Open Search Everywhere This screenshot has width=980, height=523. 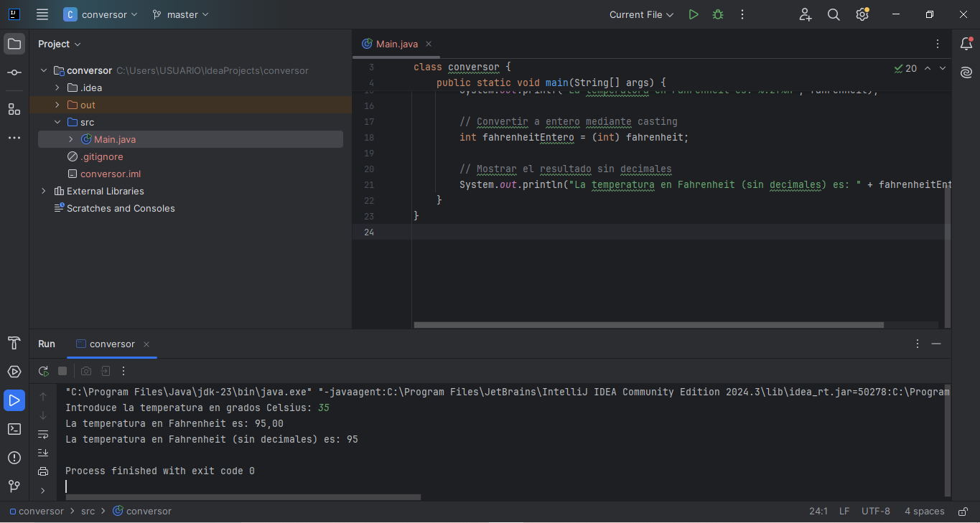tap(834, 14)
